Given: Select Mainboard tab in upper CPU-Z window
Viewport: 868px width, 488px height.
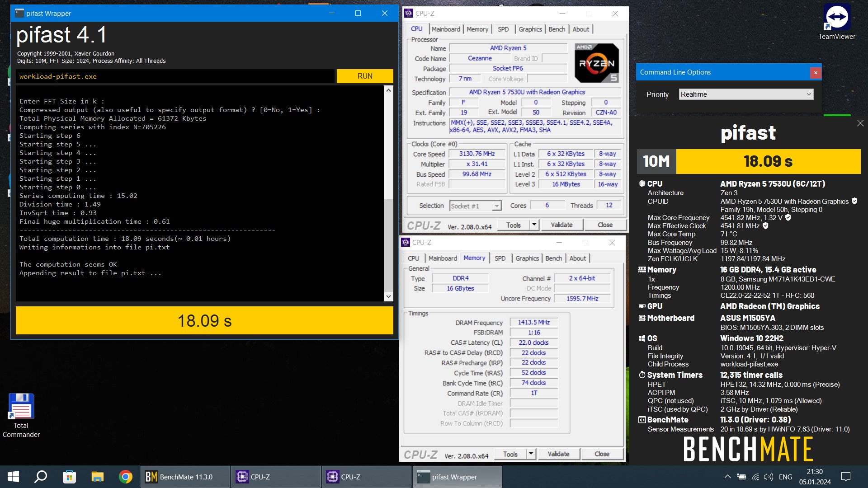Looking at the screenshot, I should pyautogui.click(x=446, y=29).
